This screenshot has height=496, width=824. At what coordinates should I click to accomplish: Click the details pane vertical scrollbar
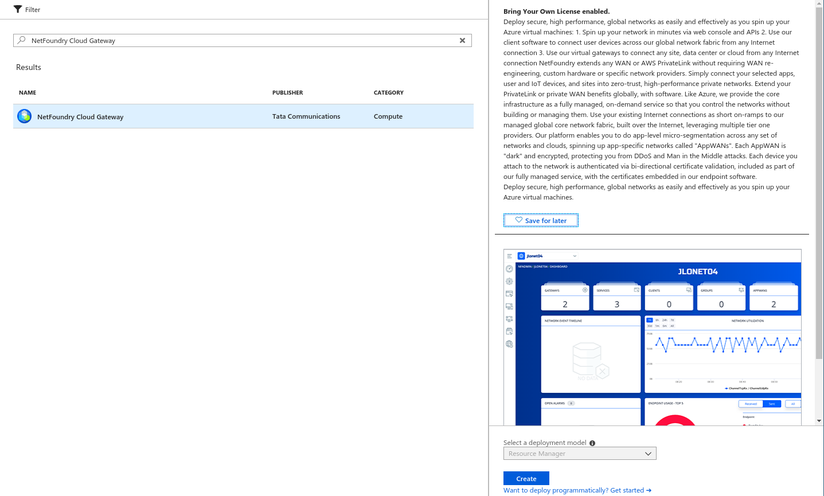tap(819, 181)
